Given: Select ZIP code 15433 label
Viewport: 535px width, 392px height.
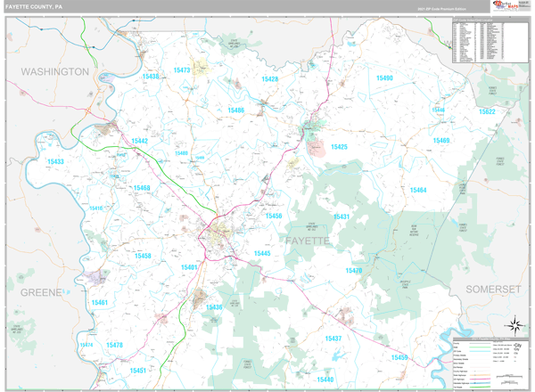Looking at the screenshot, I should tap(54, 161).
